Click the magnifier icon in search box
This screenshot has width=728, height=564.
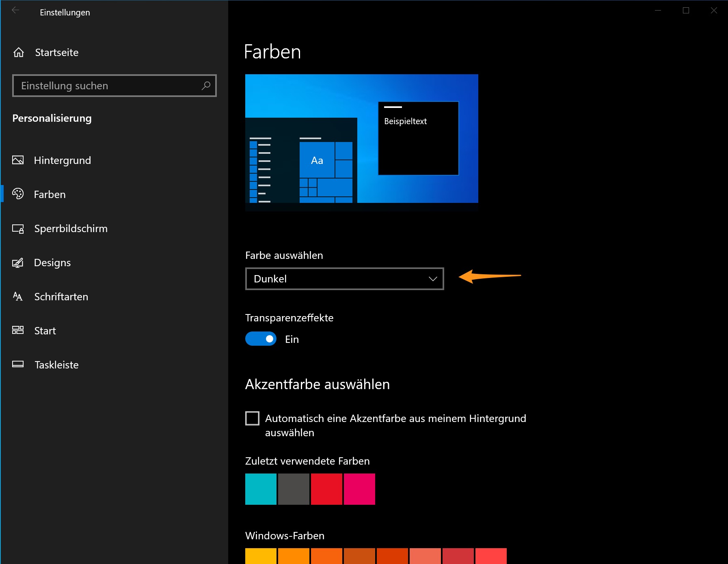click(206, 86)
